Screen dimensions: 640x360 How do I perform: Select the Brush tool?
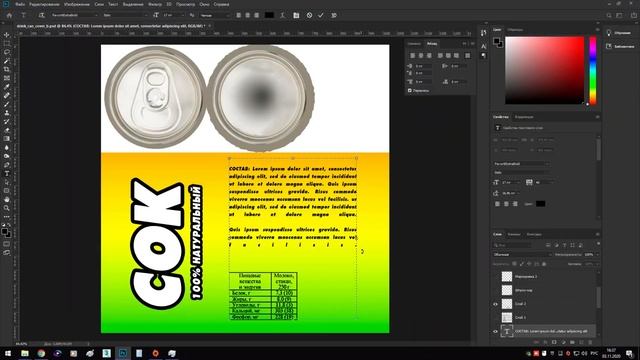tap(7, 104)
